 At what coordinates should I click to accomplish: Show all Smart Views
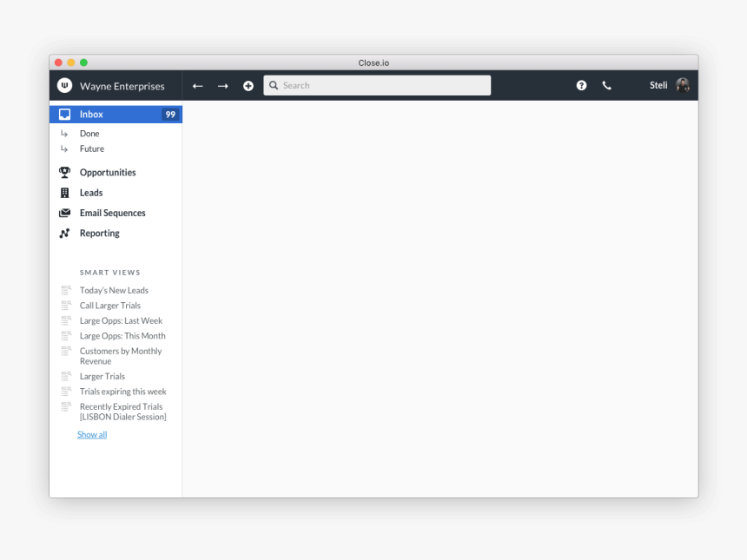[x=91, y=434]
